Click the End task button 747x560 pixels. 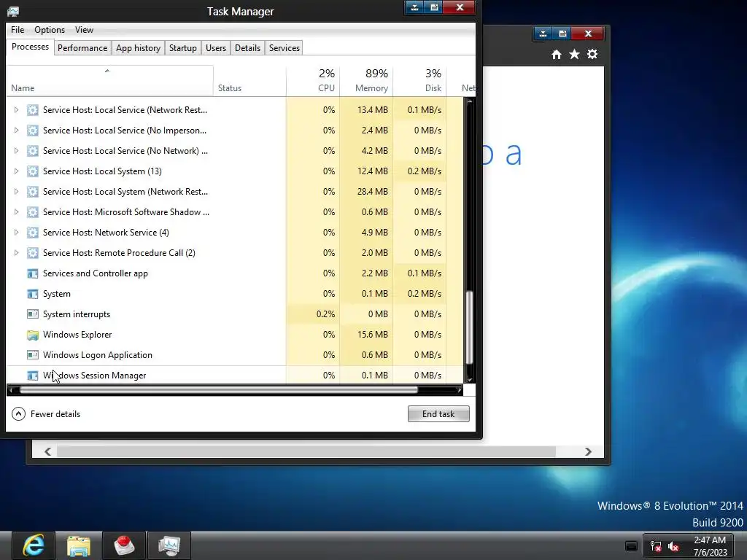[x=438, y=414]
